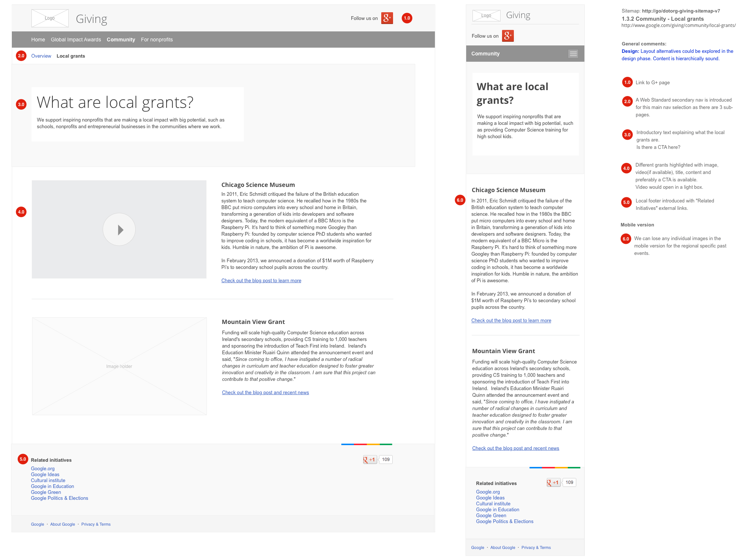Click the red 6.0 marker beside mobile article
This screenshot has height=560, width=744.
pos(460,200)
